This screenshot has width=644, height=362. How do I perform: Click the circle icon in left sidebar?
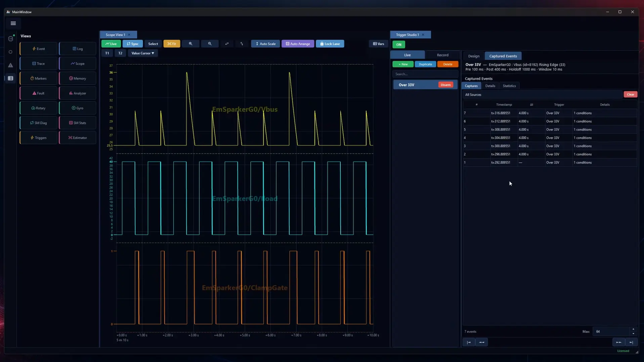point(10,52)
